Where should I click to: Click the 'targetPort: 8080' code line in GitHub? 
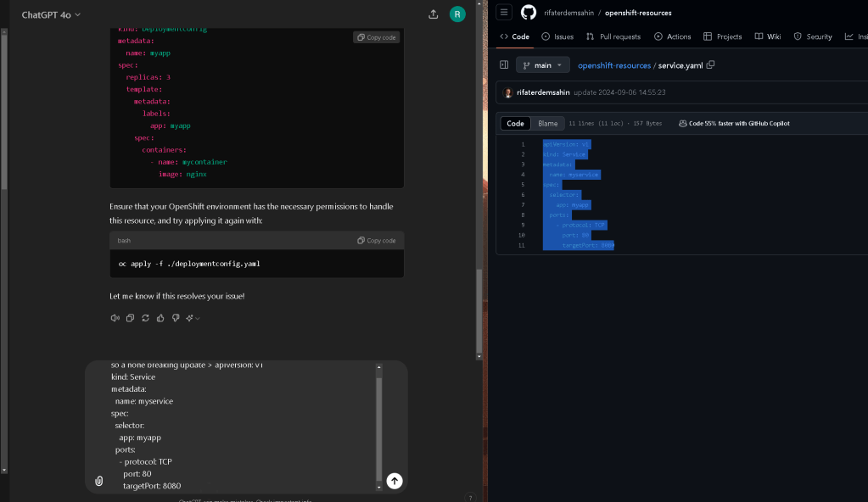coord(588,245)
